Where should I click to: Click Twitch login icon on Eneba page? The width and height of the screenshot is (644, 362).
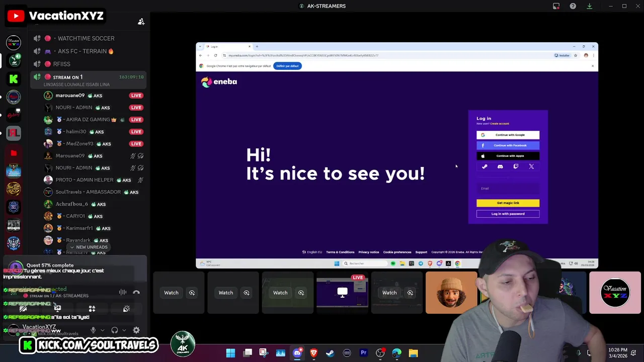point(516,166)
